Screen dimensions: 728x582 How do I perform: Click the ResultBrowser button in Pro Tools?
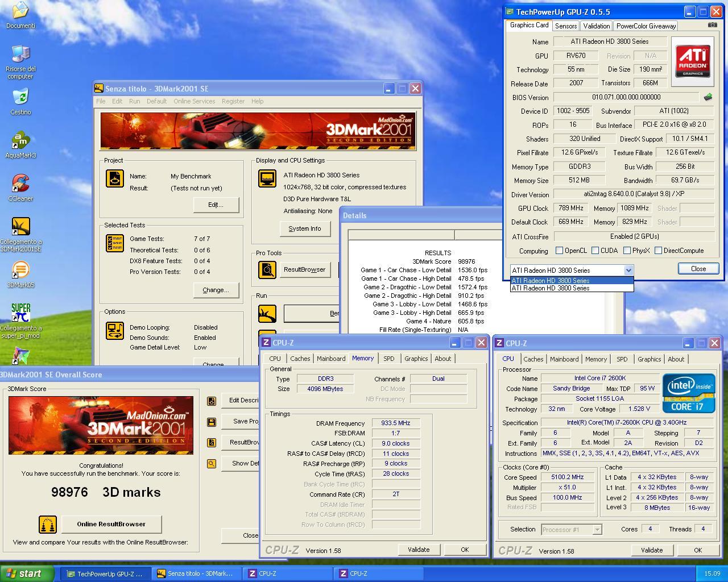point(304,269)
